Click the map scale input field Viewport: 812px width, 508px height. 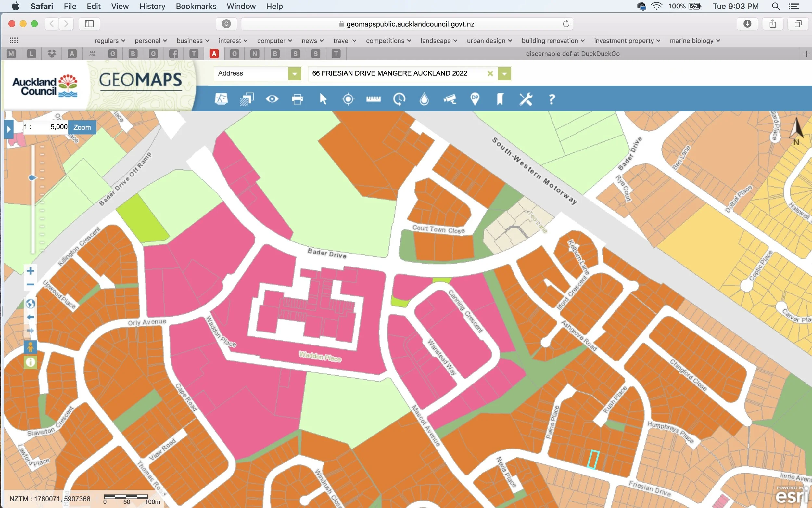coord(50,127)
